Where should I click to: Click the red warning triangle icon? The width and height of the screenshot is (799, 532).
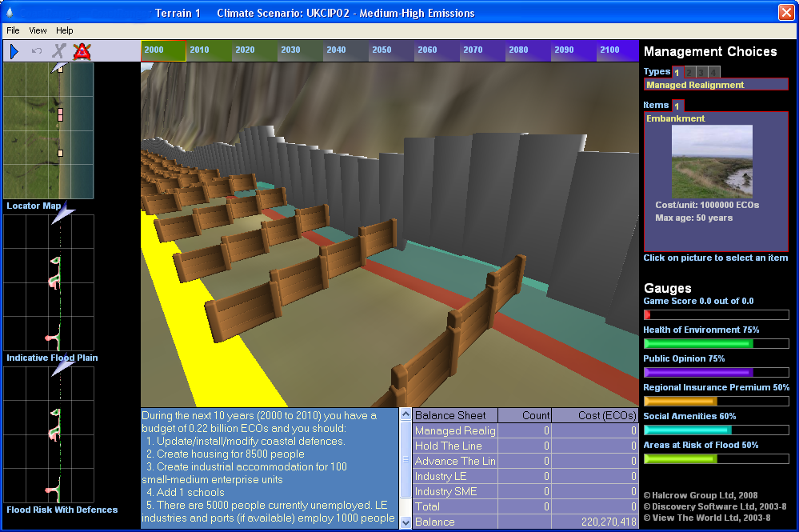[81, 51]
